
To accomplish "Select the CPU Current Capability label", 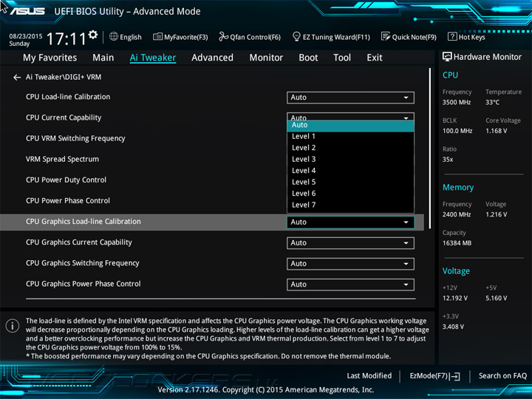I will [x=64, y=117].
